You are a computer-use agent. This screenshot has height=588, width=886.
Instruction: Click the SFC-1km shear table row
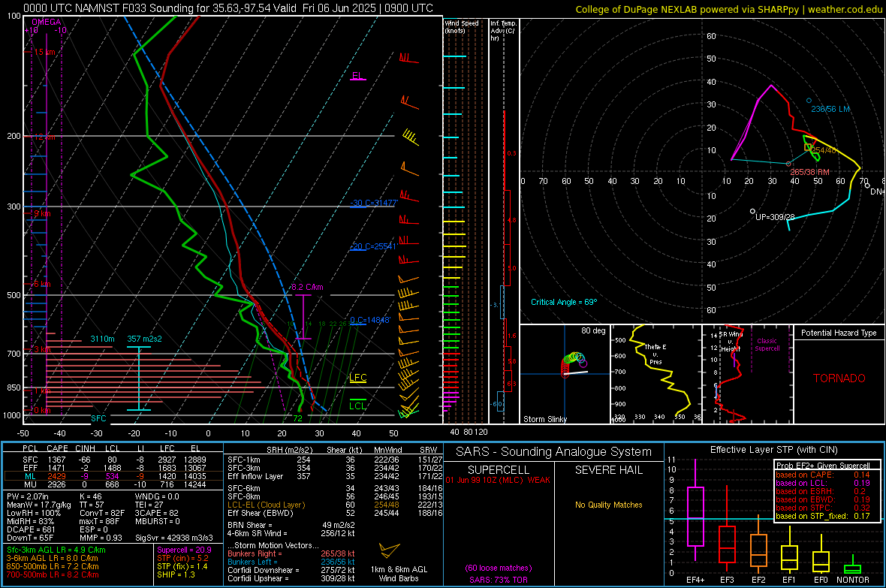(x=336, y=460)
